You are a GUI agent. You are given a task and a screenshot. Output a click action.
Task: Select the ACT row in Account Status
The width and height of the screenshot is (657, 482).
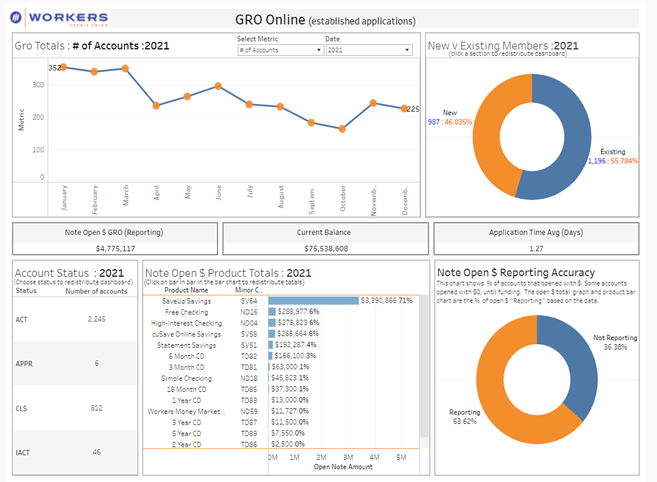pyautogui.click(x=70, y=320)
